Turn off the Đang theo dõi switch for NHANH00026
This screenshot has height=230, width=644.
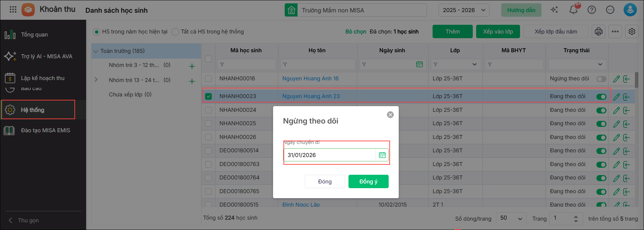coord(601,138)
